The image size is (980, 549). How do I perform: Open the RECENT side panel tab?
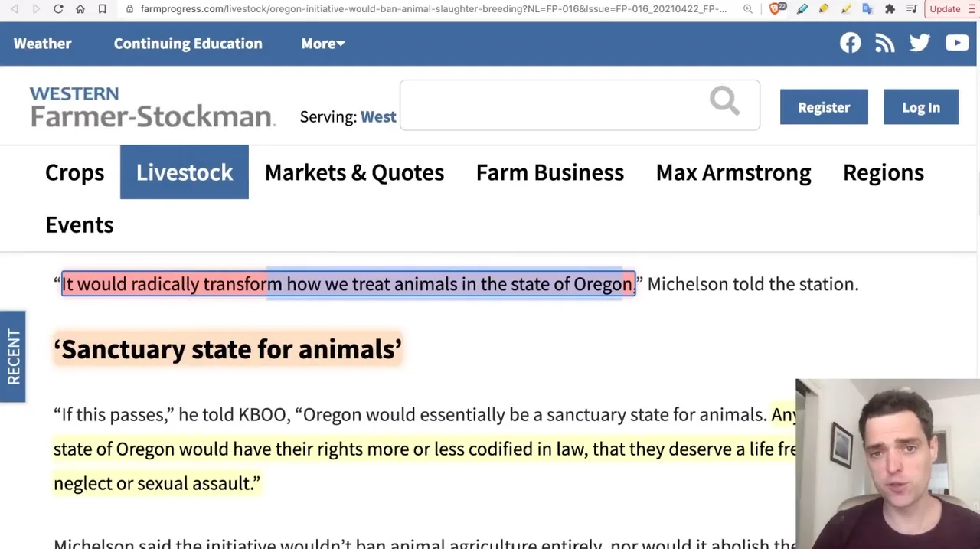click(13, 356)
